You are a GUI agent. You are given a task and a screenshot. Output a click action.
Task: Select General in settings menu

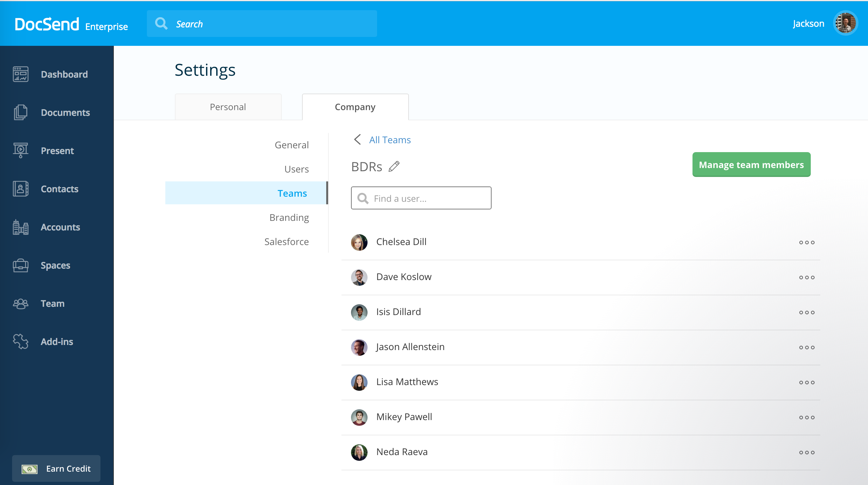292,145
